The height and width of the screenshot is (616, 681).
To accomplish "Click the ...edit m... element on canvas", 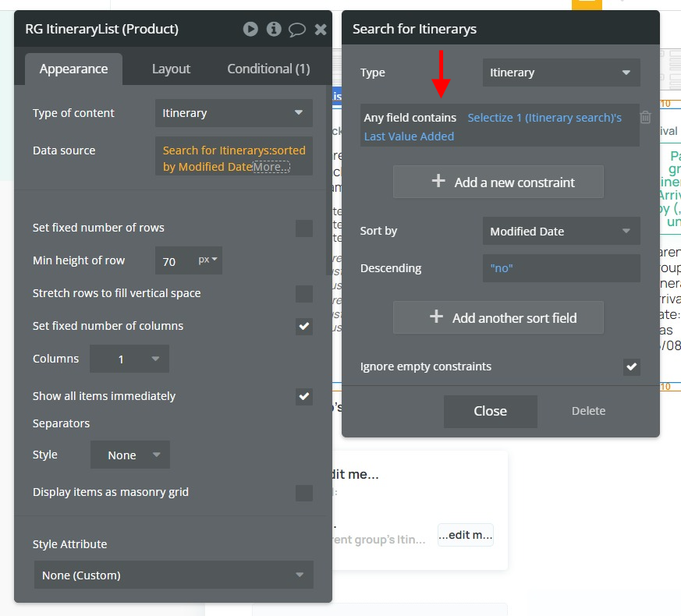I will (x=465, y=535).
